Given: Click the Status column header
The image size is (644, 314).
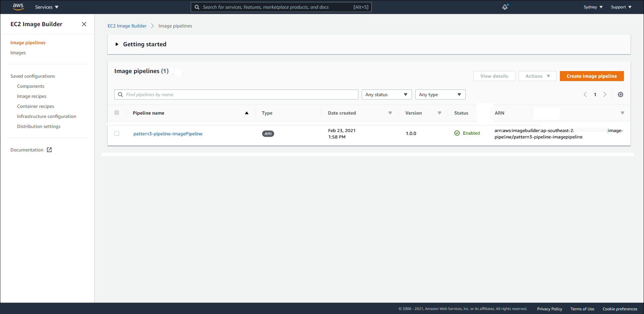Looking at the screenshot, I should (x=461, y=113).
